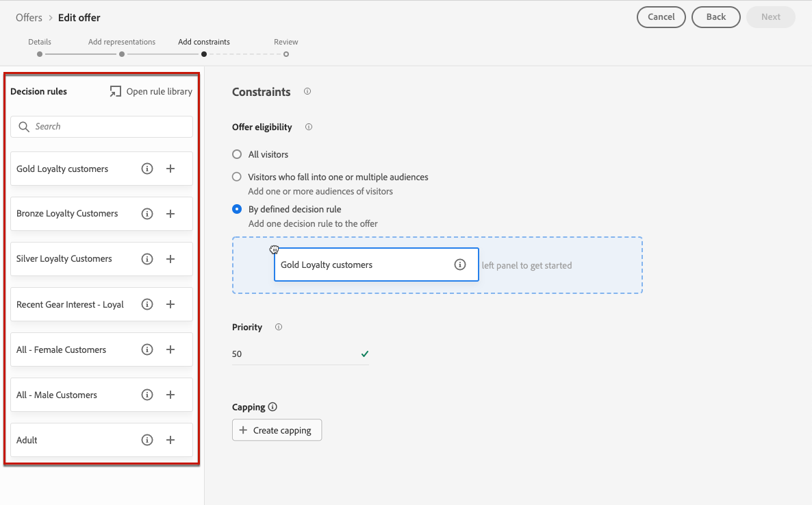
Task: Go to the Details step
Action: pos(40,53)
